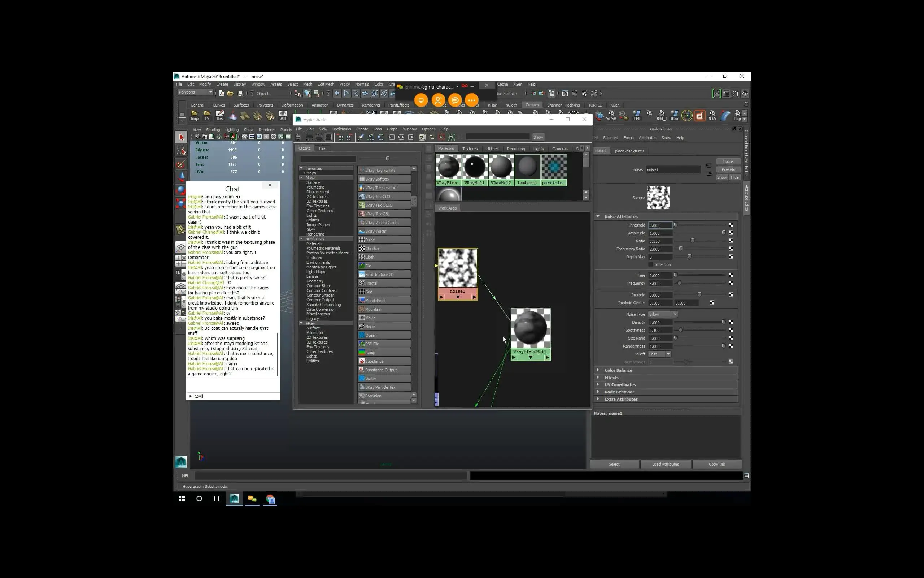This screenshot has height=578, width=924.
Task: Click the Depth Max slider handle
Action: tap(689, 256)
